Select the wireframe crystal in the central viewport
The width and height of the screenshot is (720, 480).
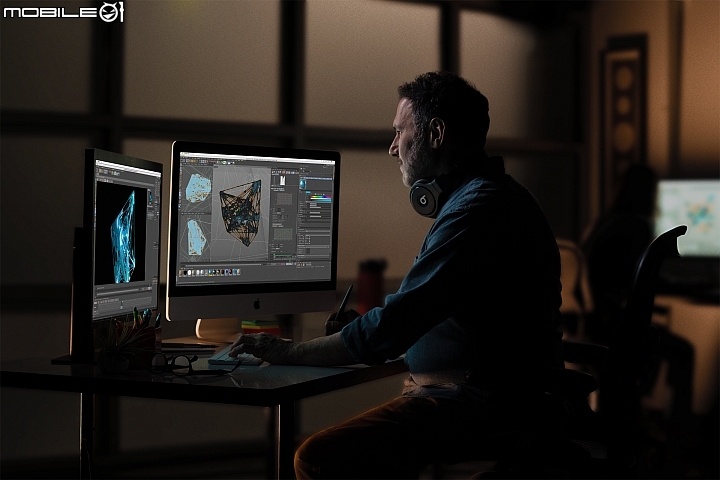[241, 213]
